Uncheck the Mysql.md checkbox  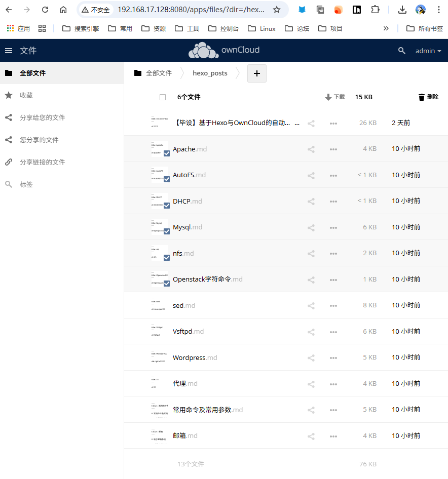click(x=167, y=231)
